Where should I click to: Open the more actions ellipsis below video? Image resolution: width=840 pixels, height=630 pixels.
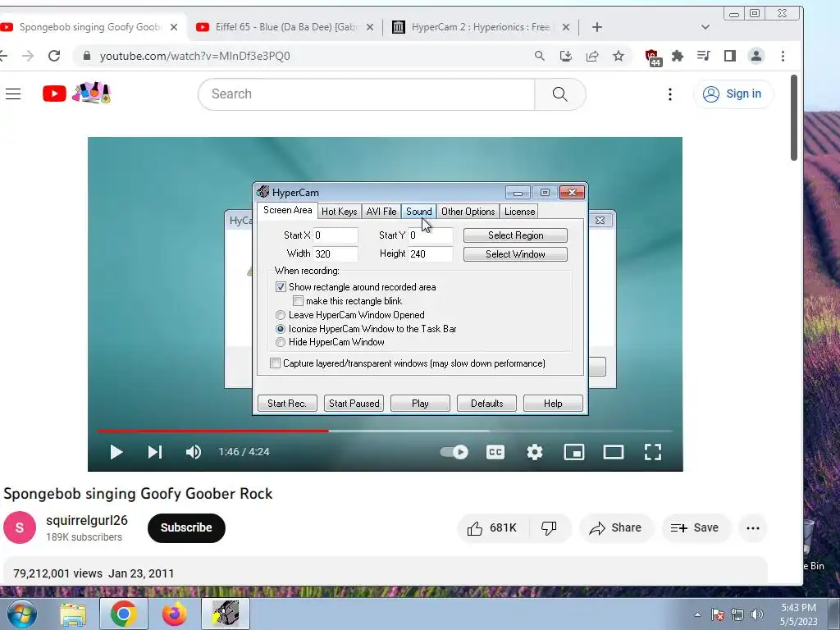753,528
